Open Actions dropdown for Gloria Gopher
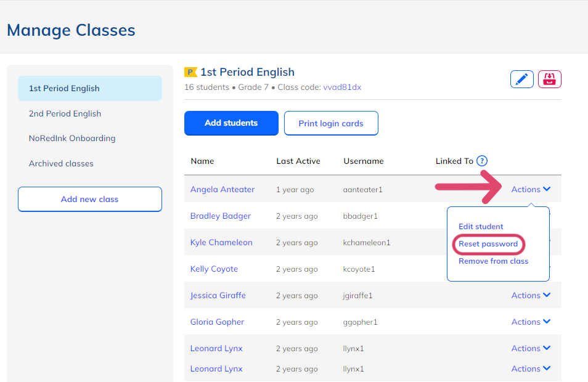The height and width of the screenshot is (382, 588). coord(531,322)
